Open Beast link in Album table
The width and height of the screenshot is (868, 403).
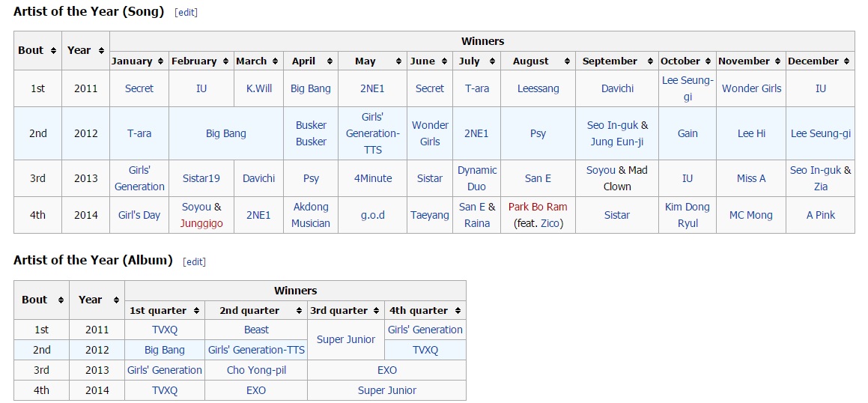(x=256, y=330)
